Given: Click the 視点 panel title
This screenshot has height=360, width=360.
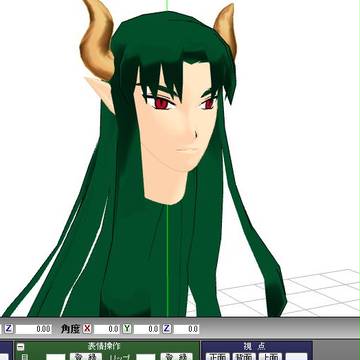Looking at the screenshot, I should pos(254,346).
